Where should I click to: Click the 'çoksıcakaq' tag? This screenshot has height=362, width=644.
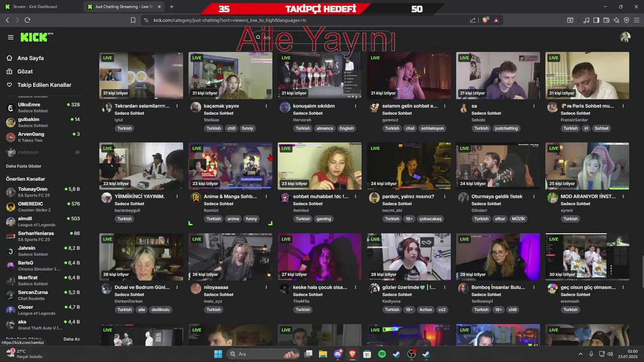click(430, 219)
